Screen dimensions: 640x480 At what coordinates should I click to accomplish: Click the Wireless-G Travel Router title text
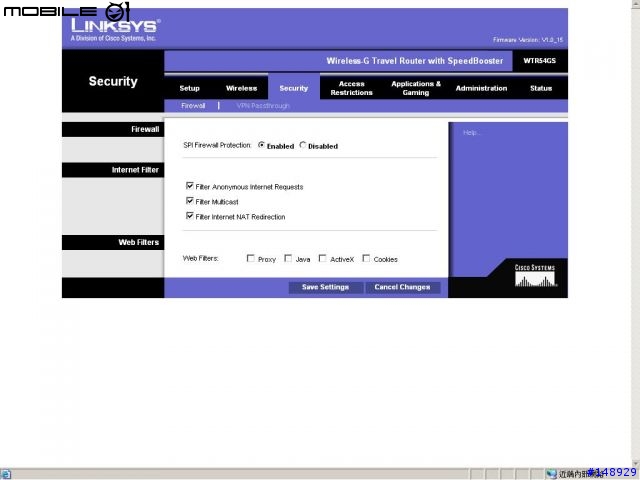pyautogui.click(x=415, y=61)
